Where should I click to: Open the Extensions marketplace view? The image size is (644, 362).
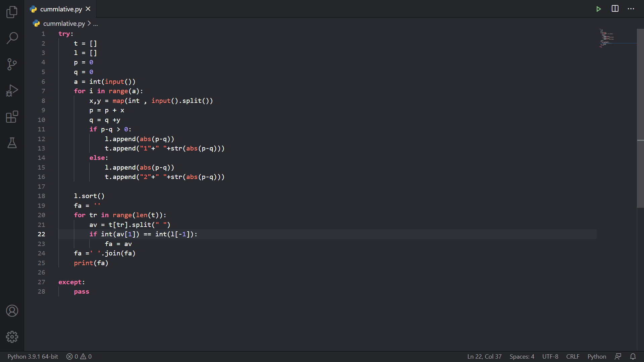pos(12,117)
